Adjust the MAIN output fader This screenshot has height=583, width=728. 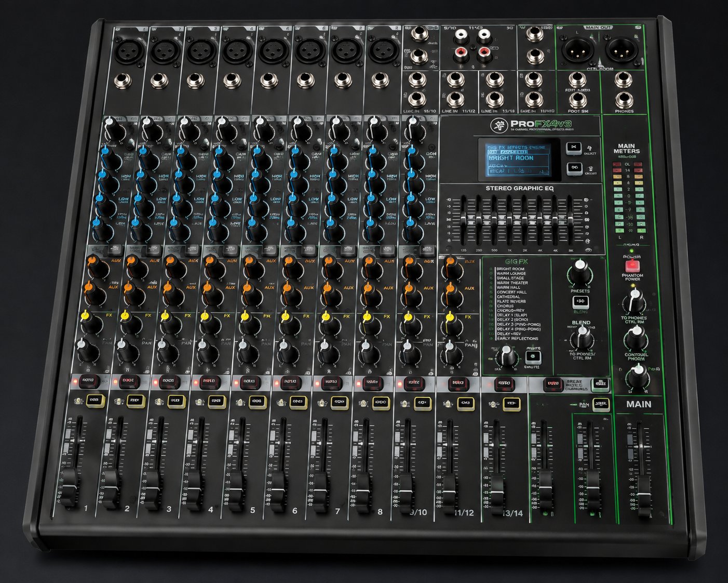point(644,495)
